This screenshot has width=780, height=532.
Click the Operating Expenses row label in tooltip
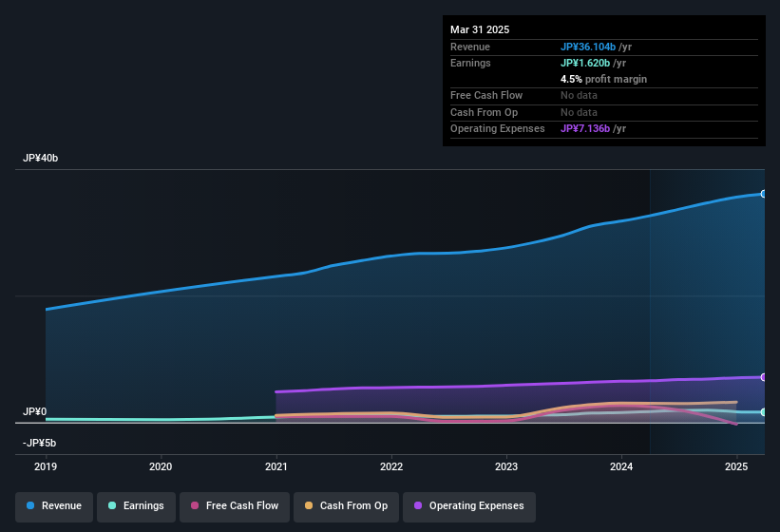498,129
